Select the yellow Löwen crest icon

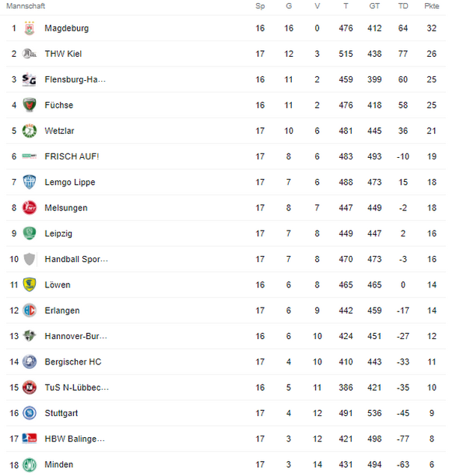(29, 284)
